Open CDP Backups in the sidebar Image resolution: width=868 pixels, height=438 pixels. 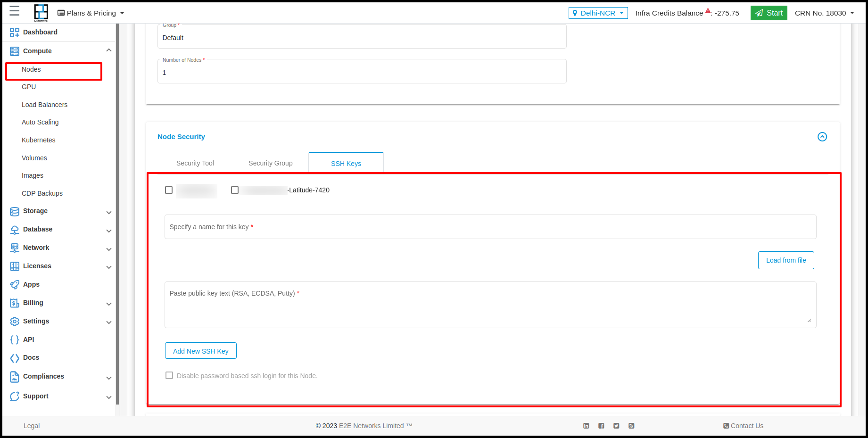42,193
